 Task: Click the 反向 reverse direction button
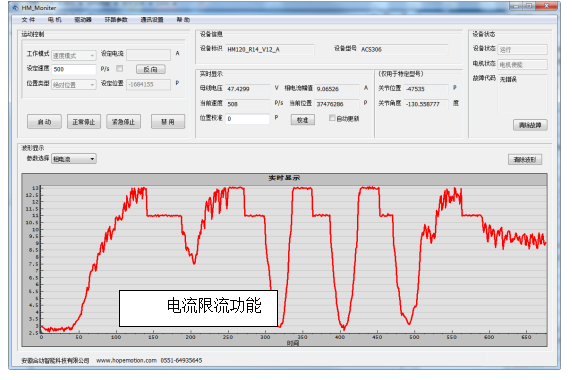click(x=151, y=69)
